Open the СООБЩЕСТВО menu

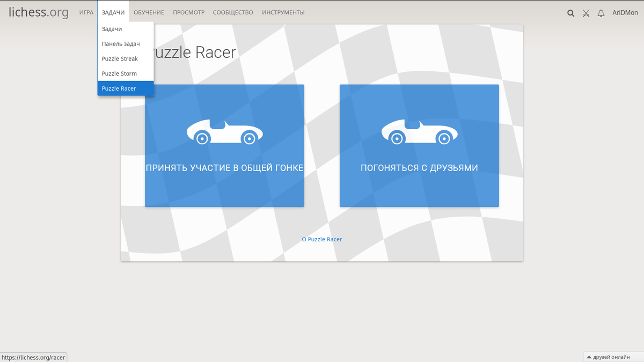point(233,12)
